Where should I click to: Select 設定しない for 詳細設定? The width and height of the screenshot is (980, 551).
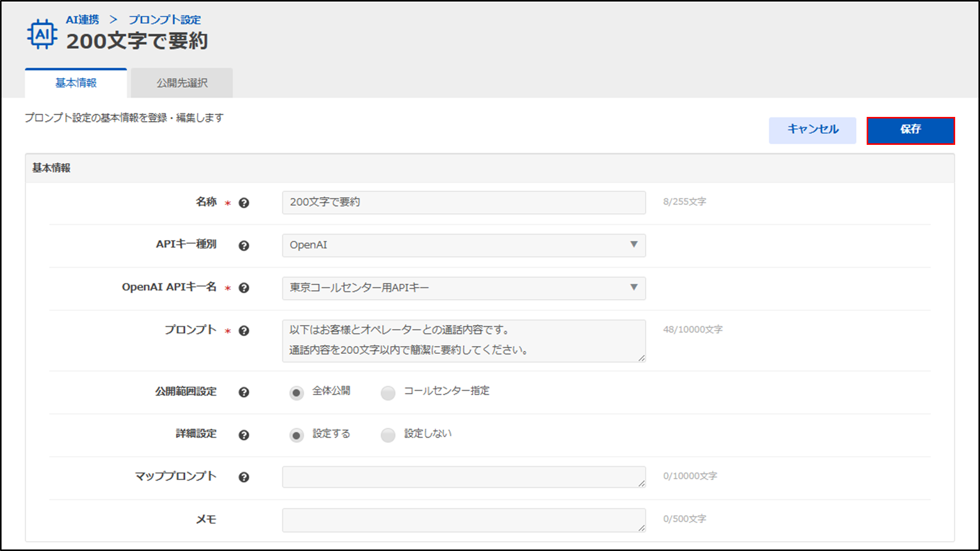pos(388,436)
